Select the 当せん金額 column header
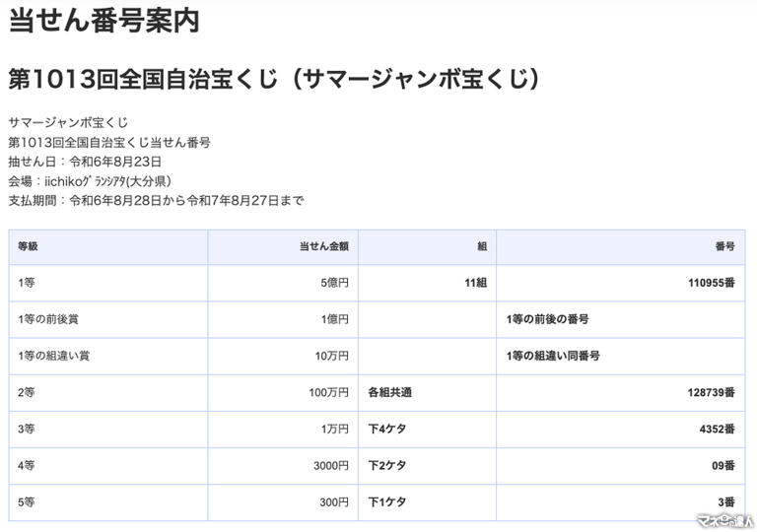 pyautogui.click(x=324, y=246)
